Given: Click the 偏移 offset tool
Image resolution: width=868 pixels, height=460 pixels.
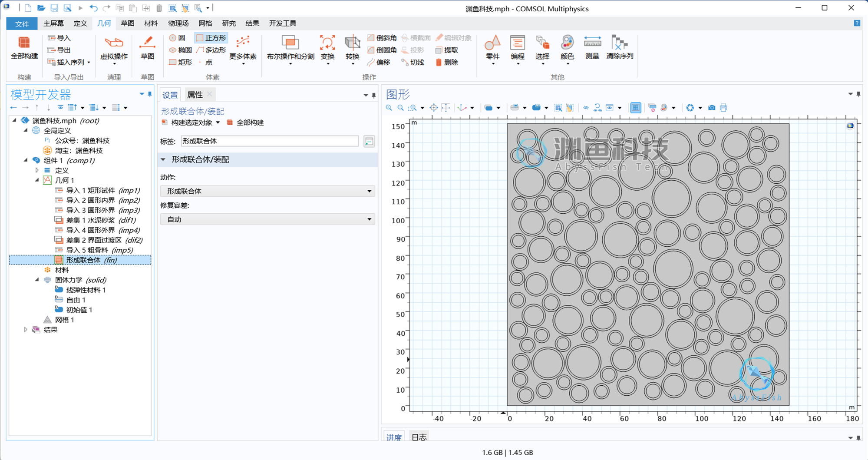Looking at the screenshot, I should click(379, 63).
